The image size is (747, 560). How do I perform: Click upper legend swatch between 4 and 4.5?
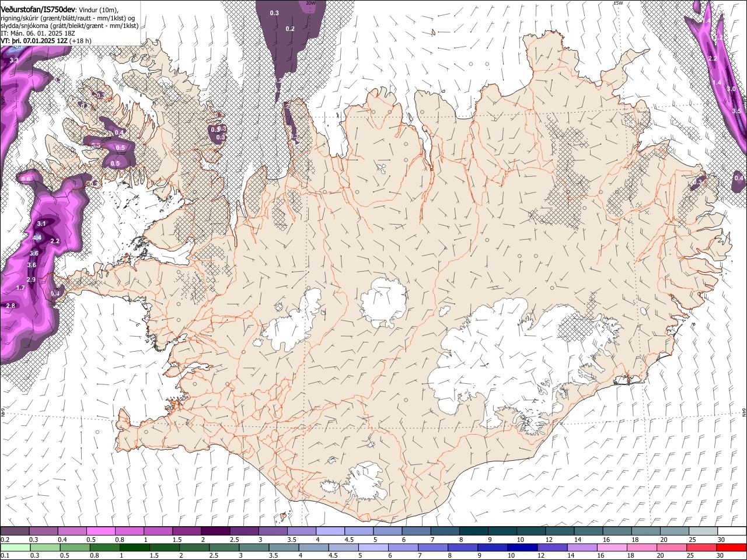[330, 531]
